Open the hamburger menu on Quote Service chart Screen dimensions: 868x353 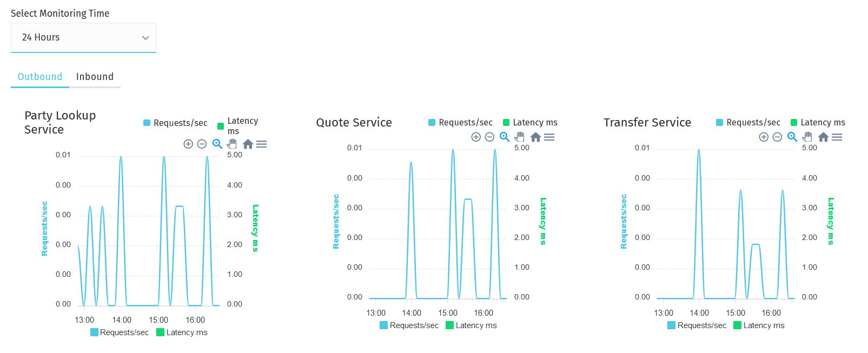549,137
